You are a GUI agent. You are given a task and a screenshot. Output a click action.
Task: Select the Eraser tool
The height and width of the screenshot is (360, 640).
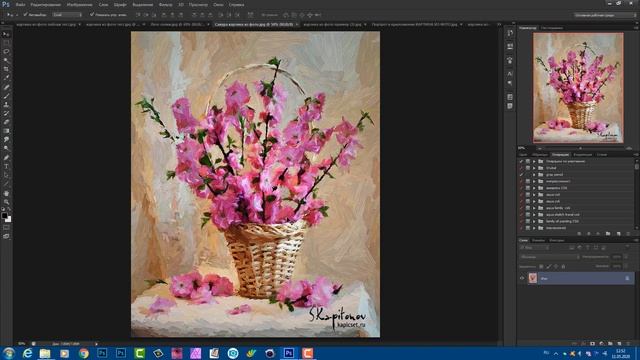[6, 122]
